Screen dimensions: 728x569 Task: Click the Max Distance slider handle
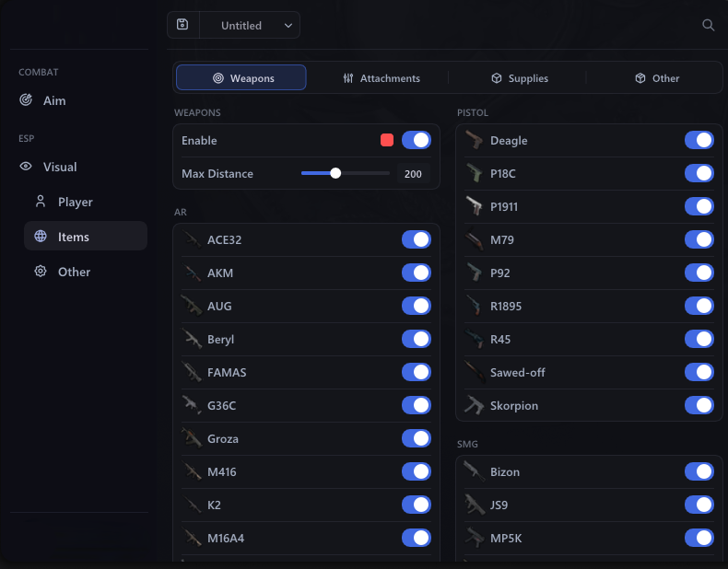click(x=335, y=173)
